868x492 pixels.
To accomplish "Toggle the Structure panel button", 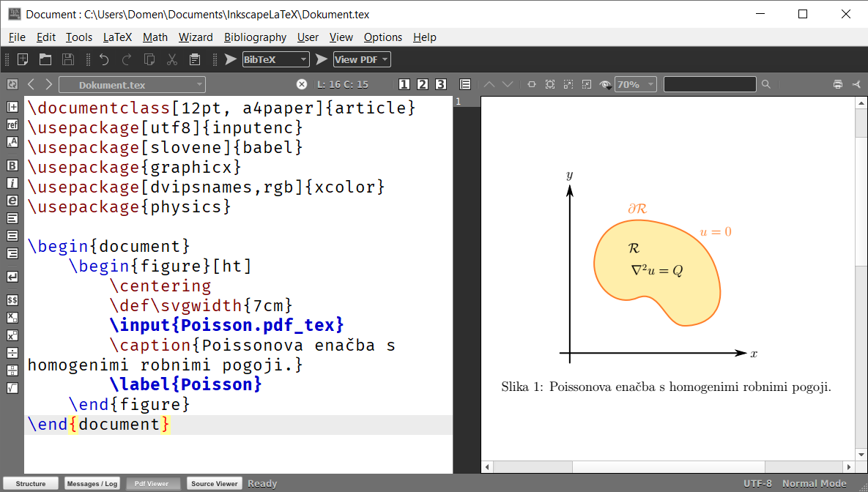I will 31,483.
